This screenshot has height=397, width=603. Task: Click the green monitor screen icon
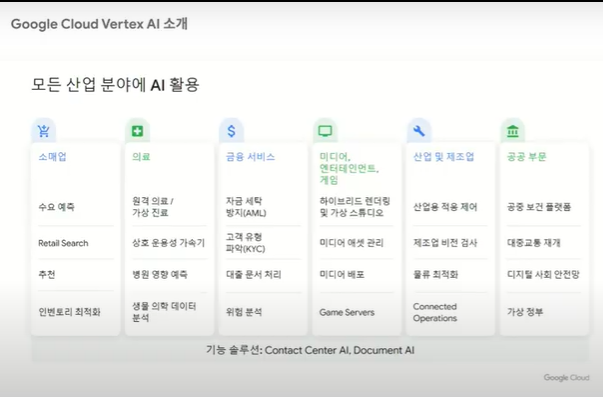pos(325,131)
